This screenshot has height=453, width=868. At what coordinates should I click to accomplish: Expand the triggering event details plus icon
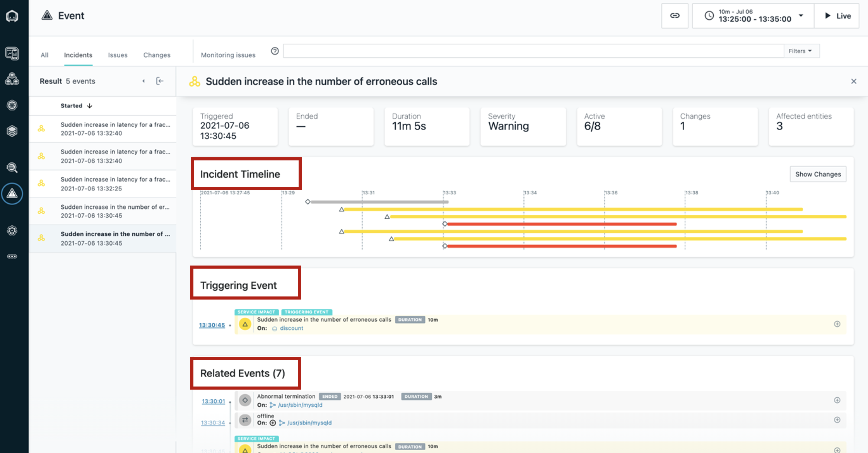(x=837, y=324)
